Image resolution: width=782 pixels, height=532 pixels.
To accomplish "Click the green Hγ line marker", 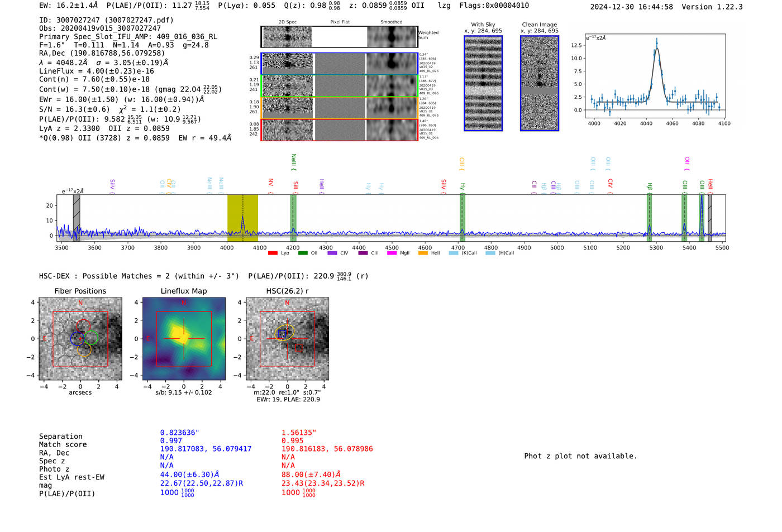I will click(x=462, y=218).
